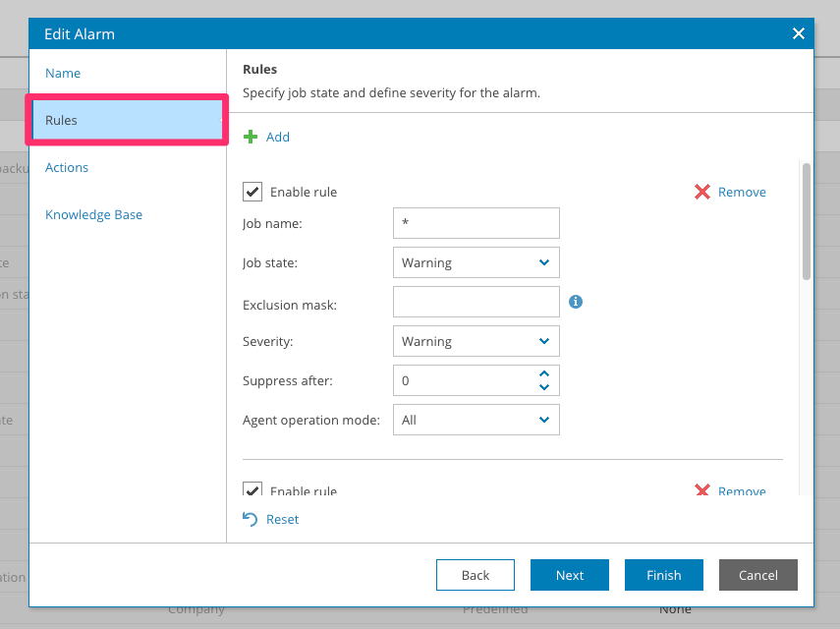This screenshot has width=840, height=629.
Task: Decrease Suppress after value with down arrow
Action: click(544, 387)
